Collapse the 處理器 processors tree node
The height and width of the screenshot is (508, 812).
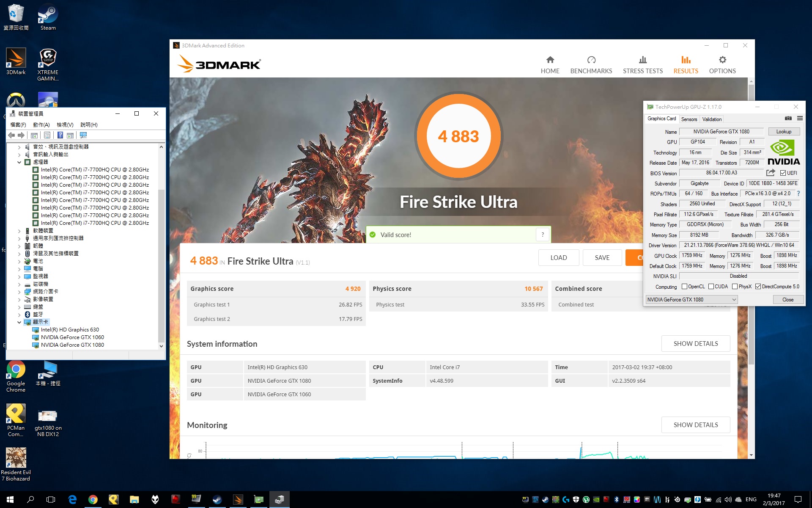[x=19, y=162]
